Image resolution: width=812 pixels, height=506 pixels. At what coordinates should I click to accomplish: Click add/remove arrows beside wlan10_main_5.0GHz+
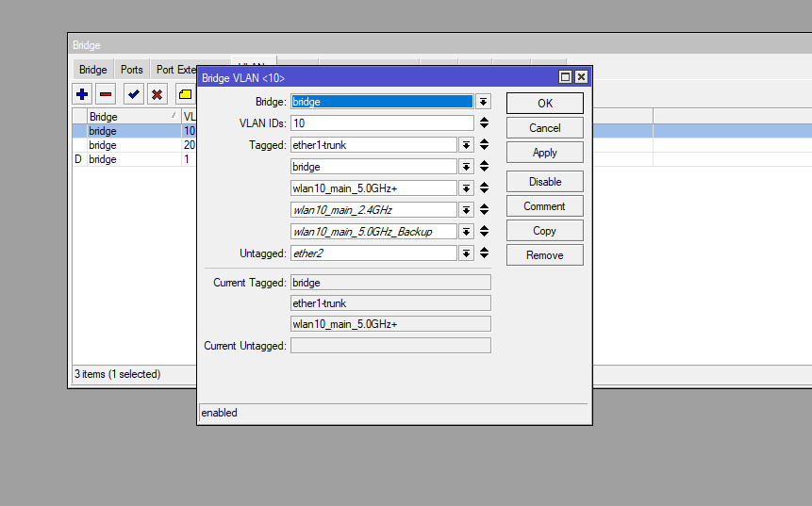tap(484, 188)
